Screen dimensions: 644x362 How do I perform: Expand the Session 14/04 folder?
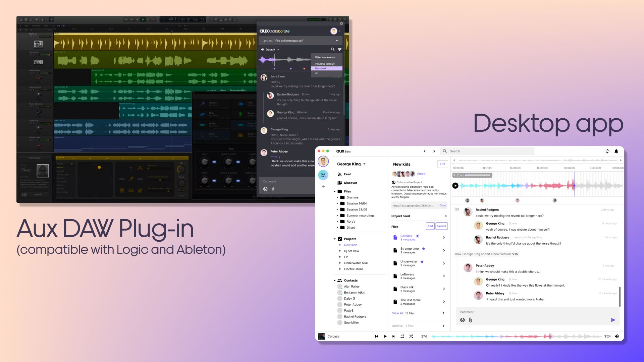(337, 203)
